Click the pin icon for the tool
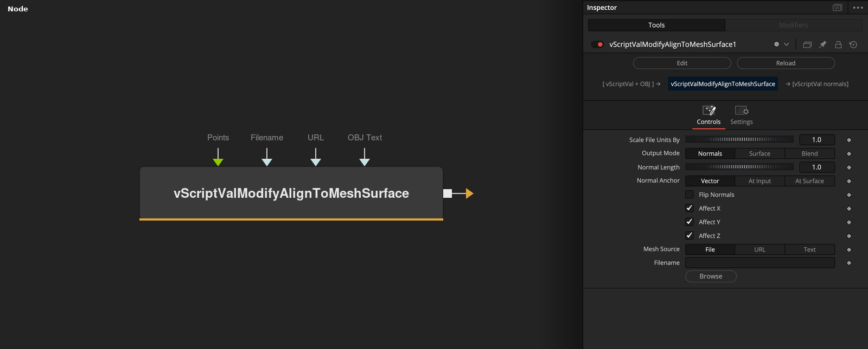This screenshot has height=349, width=868. tap(822, 44)
